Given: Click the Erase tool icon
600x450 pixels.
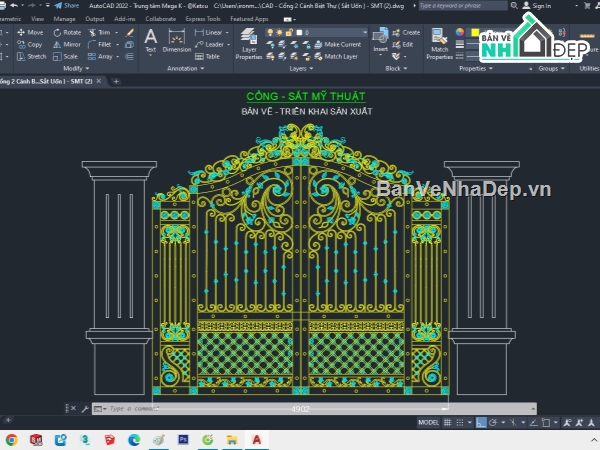Looking at the screenshot, I should [x=130, y=33].
